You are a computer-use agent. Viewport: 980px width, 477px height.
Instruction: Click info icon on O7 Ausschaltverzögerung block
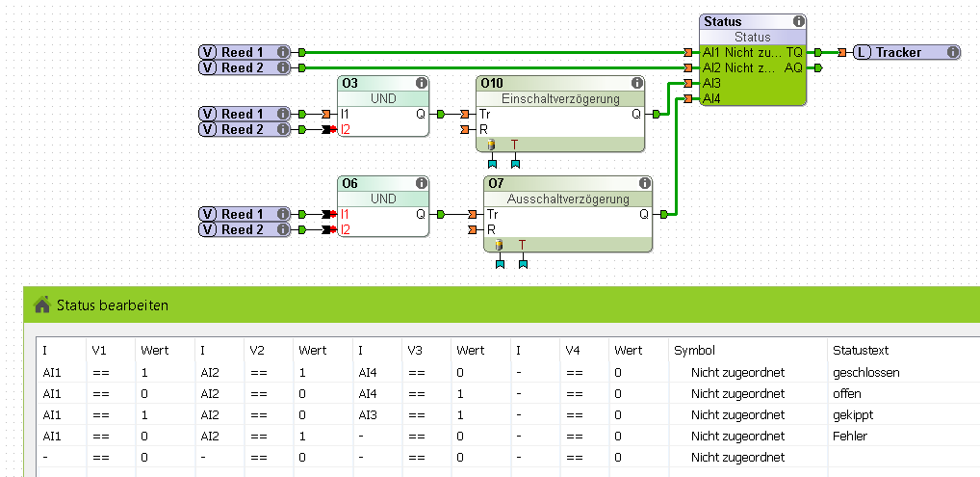click(644, 183)
